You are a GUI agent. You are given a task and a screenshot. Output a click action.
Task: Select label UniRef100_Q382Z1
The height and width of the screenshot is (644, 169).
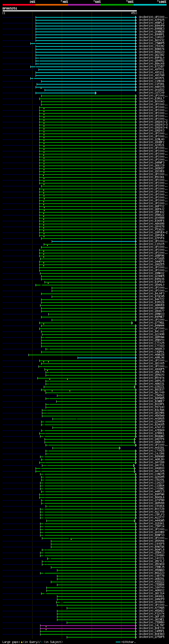[x=152, y=387]
